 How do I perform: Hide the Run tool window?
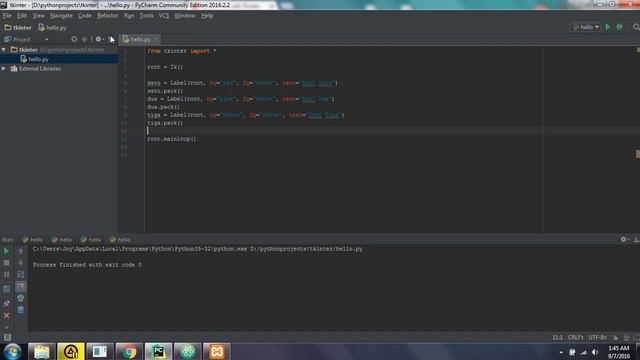[x=636, y=239]
